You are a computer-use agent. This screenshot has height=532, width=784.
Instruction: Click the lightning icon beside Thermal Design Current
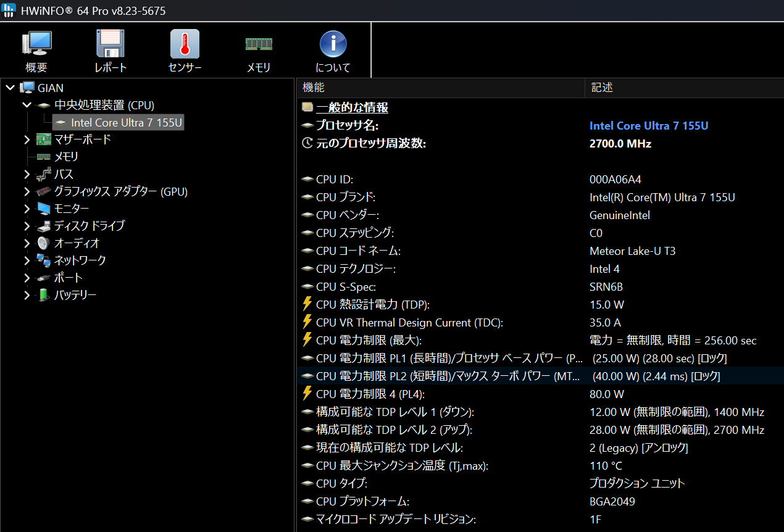[307, 322]
